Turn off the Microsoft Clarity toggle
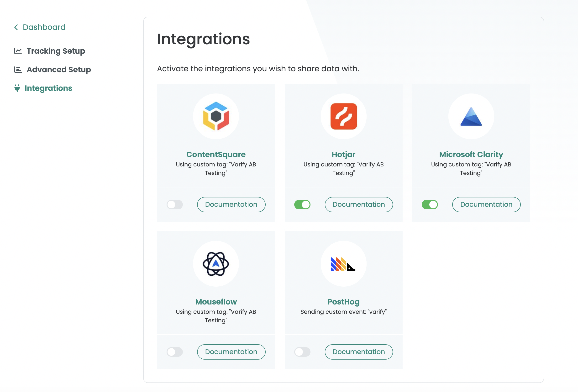The image size is (578, 392). pyautogui.click(x=430, y=205)
